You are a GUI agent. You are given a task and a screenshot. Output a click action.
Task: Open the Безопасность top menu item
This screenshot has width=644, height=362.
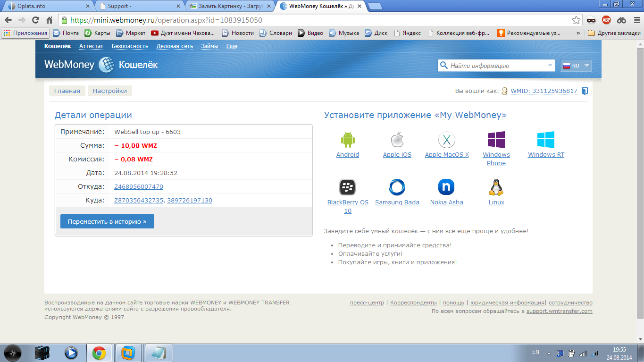click(130, 46)
